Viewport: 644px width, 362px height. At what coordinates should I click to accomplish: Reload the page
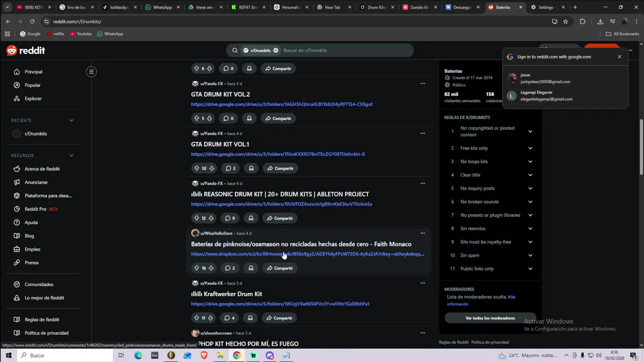tap(32, 22)
